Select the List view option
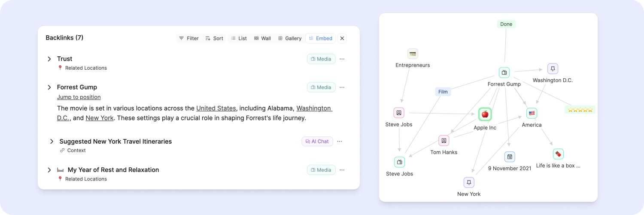 click(x=239, y=38)
